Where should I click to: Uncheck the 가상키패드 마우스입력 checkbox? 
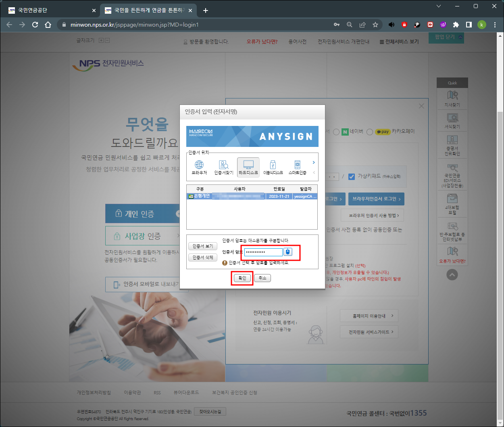352,176
